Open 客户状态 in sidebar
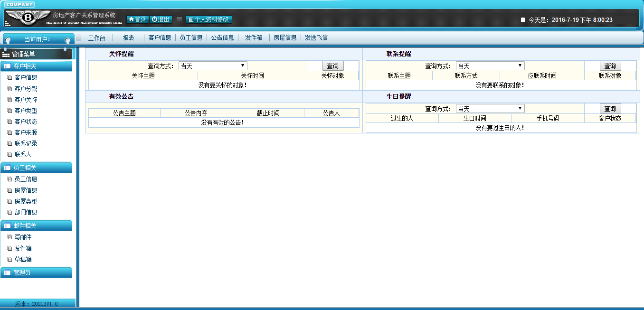Screen dimensions: 644x310 coord(26,122)
